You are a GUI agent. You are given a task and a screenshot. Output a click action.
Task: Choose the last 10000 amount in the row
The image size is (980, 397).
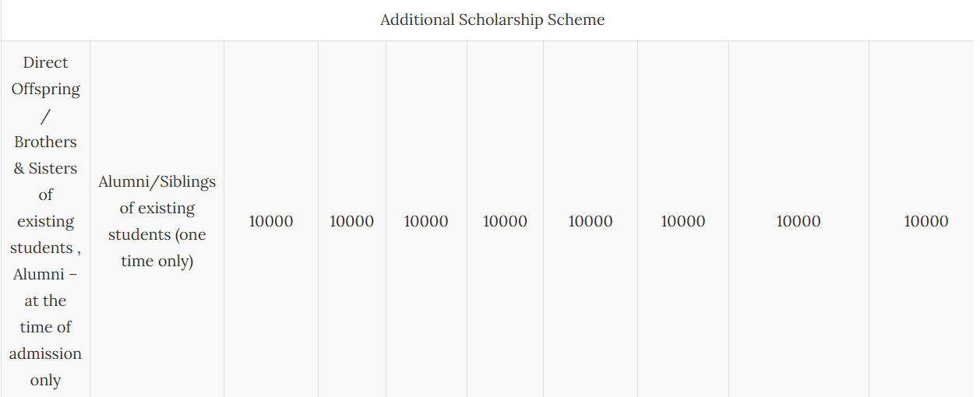(925, 222)
